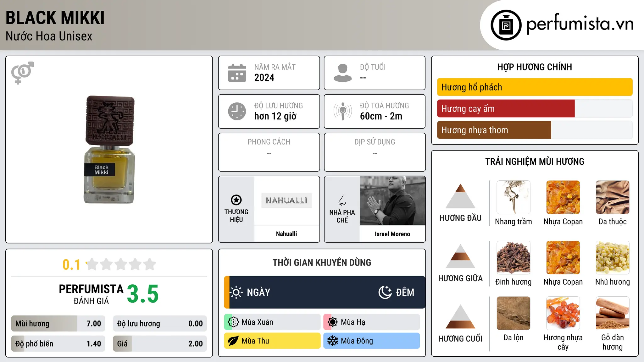Click the Nahualli brand name link
This screenshot has width=644, height=362.
point(286,234)
